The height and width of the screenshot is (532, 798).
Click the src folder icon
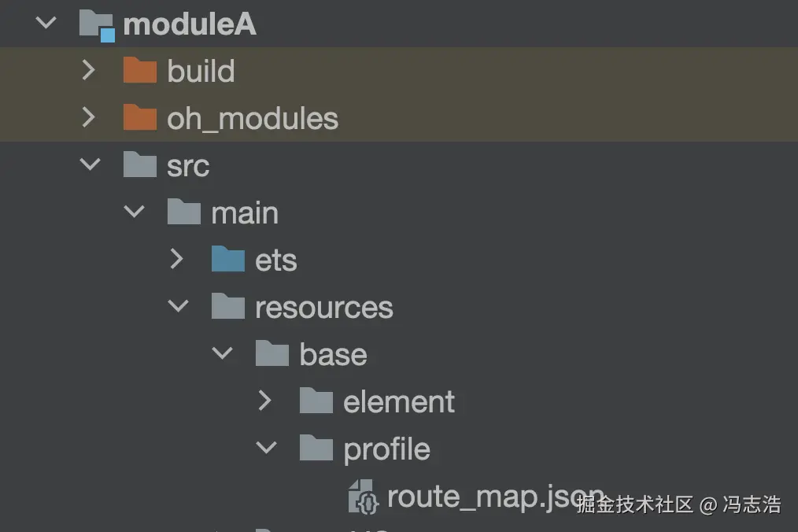[140, 165]
